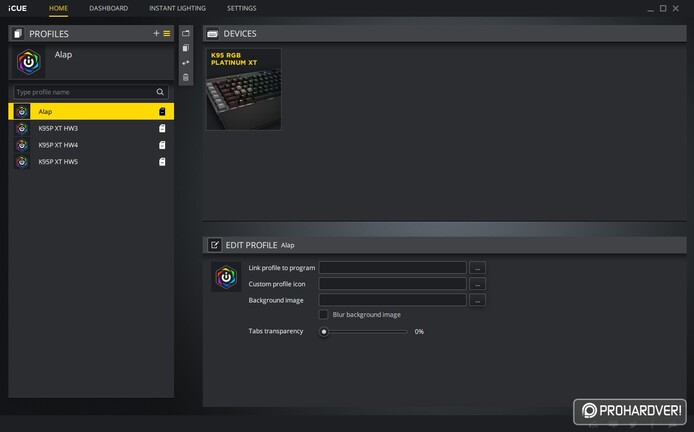Screen dimensions: 694x432
Task: Minimize the iCUE window
Action: (x=650, y=8)
